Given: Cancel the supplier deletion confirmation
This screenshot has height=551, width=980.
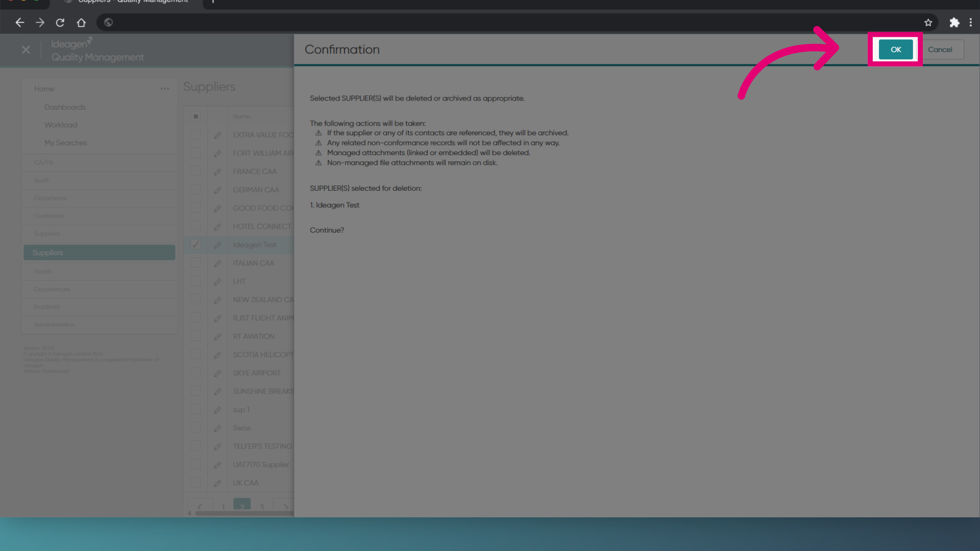Looking at the screenshot, I should (940, 49).
